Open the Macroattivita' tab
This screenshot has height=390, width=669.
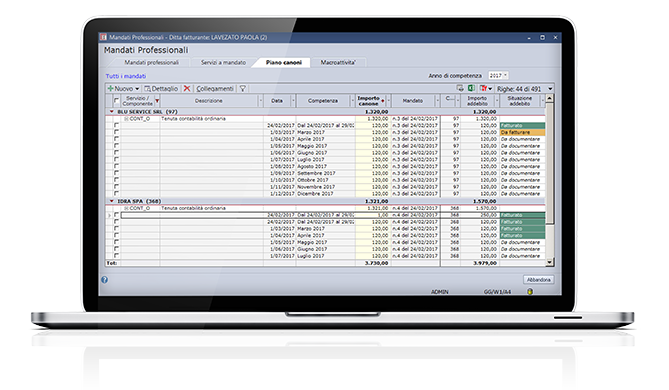338,62
